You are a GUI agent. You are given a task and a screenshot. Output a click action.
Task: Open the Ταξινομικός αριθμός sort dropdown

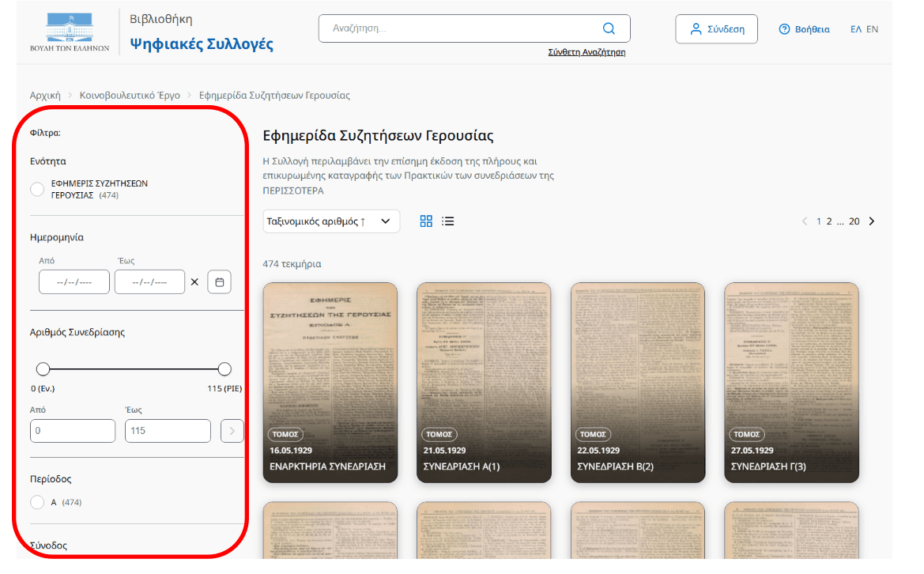click(x=331, y=221)
